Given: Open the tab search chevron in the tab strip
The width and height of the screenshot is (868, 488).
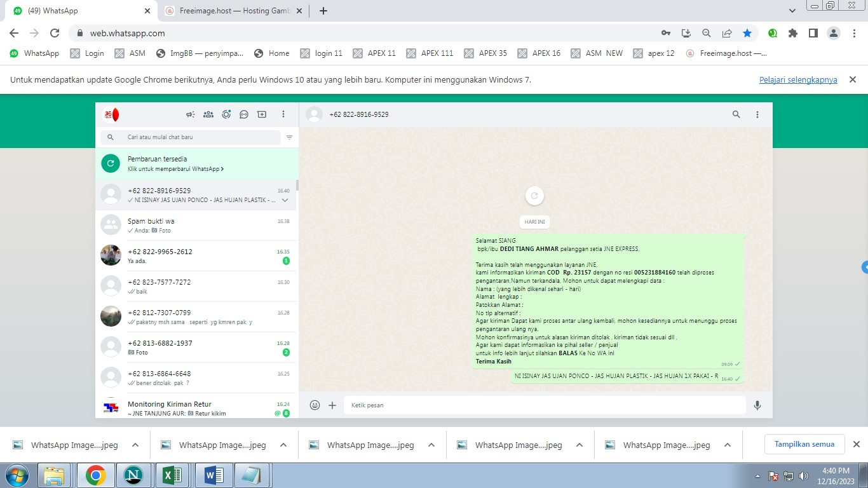Looking at the screenshot, I should coord(792,11).
